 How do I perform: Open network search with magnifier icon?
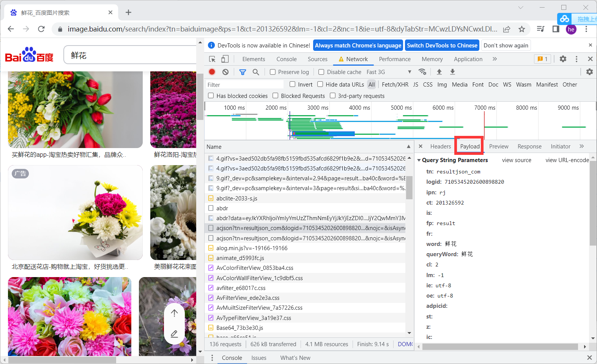tap(256, 72)
